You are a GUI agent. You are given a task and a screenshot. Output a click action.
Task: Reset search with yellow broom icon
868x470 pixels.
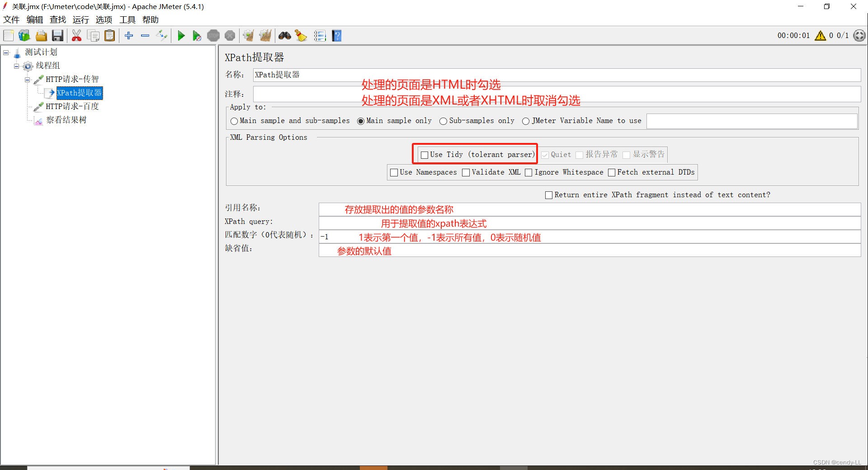[301, 35]
